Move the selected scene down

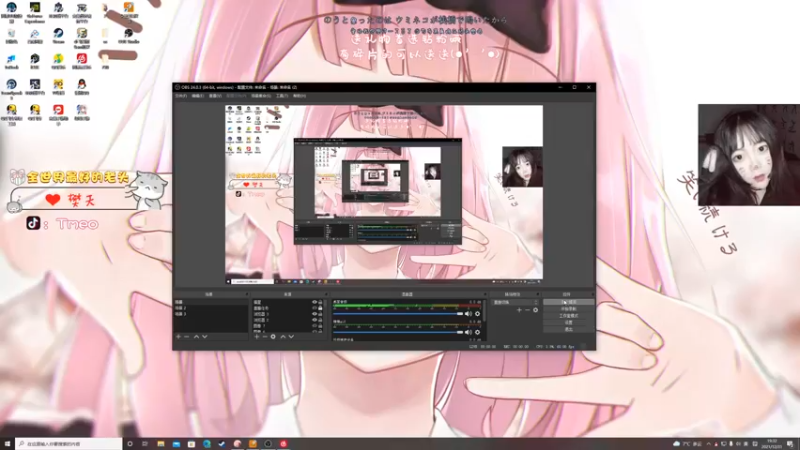coord(205,337)
